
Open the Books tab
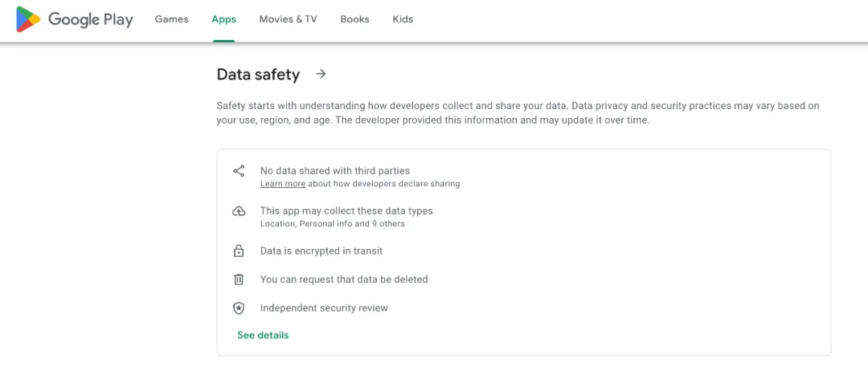[355, 19]
